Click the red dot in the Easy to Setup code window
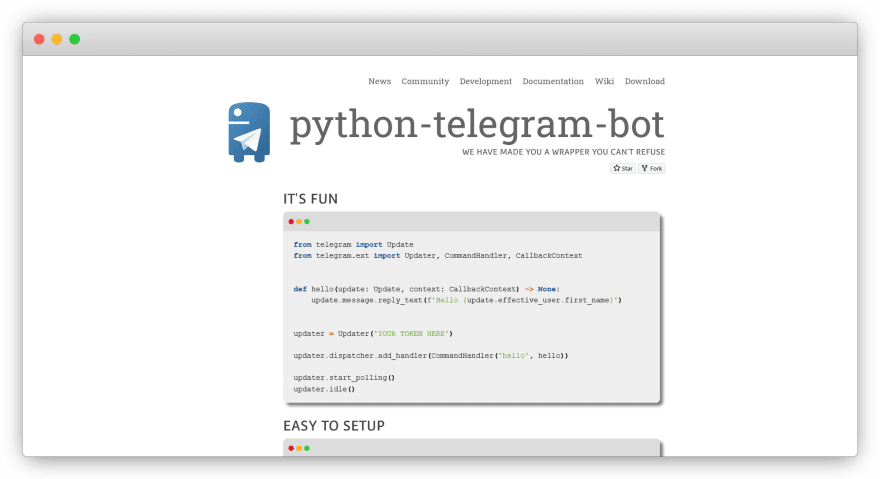The height and width of the screenshot is (479, 880). point(291,448)
